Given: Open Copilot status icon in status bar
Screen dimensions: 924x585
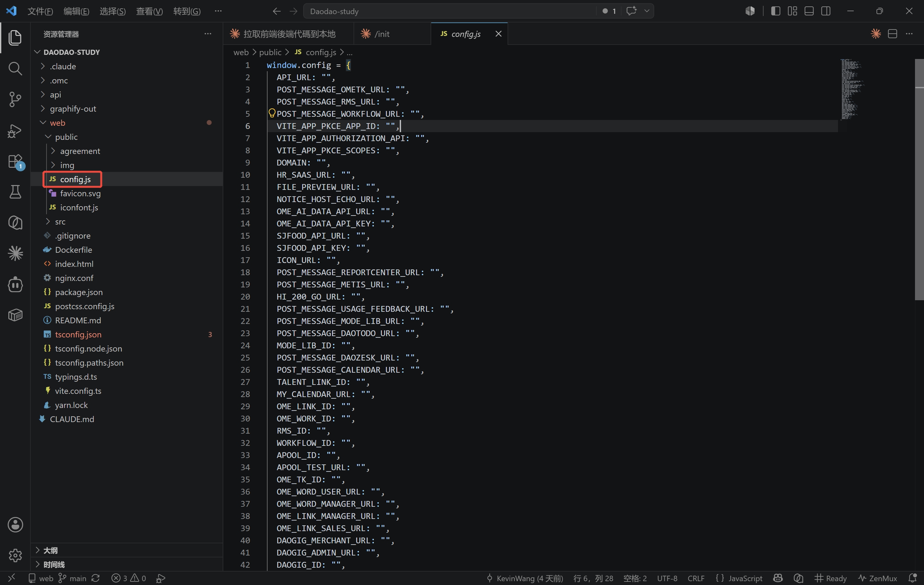Looking at the screenshot, I should (x=778, y=578).
